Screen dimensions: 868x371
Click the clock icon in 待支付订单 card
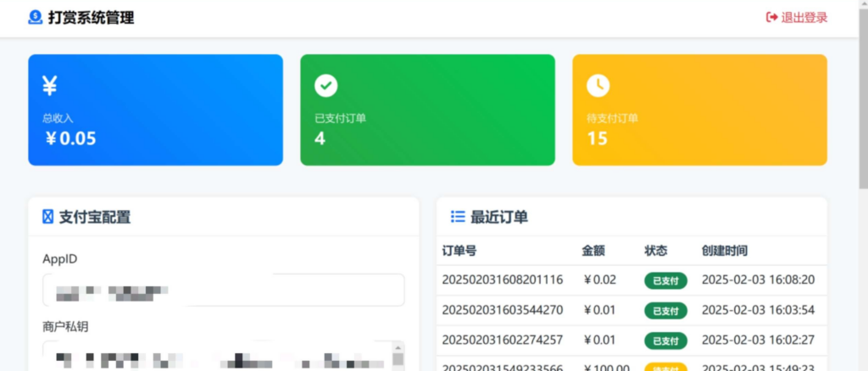598,86
